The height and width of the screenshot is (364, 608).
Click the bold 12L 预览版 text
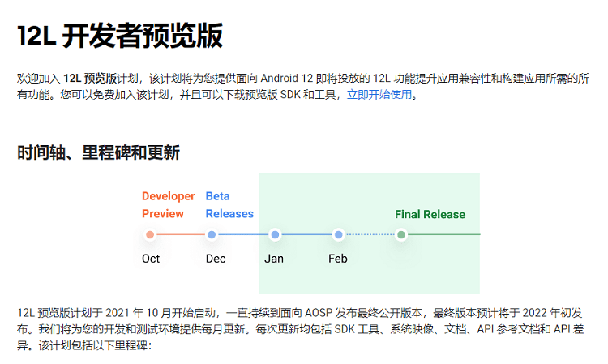click(90, 79)
